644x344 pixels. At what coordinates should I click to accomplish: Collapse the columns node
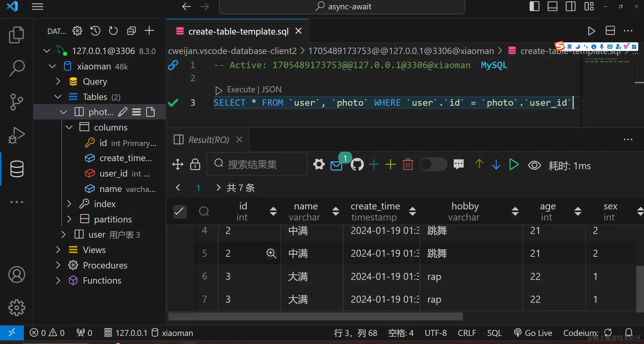(x=69, y=127)
